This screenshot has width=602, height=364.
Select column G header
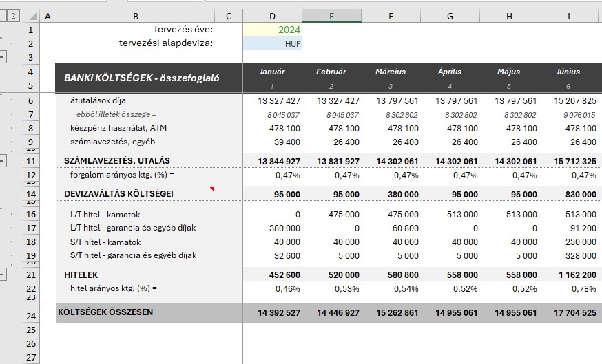(x=450, y=16)
